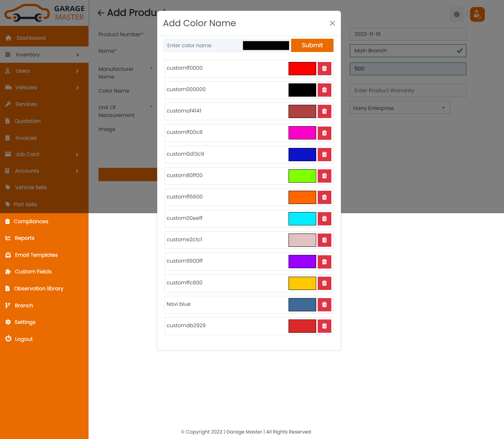The width and height of the screenshot is (504, 439).
Task: Click Logout in the sidebar
Action: pyautogui.click(x=24, y=339)
